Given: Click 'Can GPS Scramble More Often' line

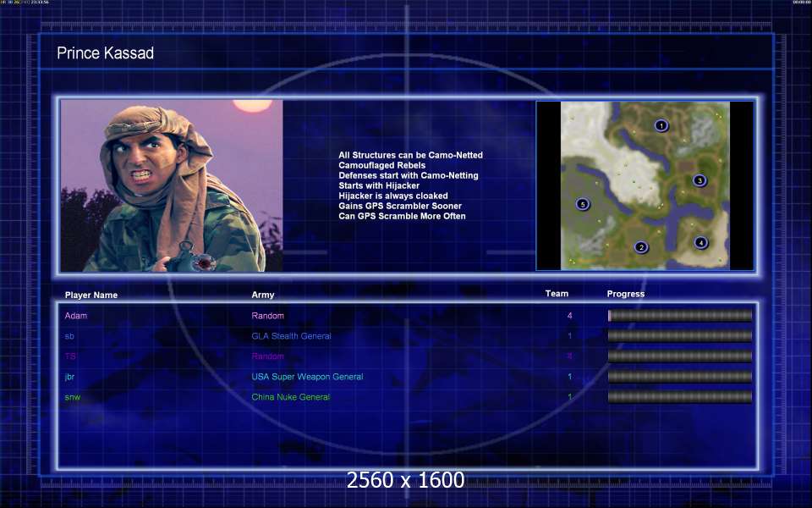Looking at the screenshot, I should [402, 216].
